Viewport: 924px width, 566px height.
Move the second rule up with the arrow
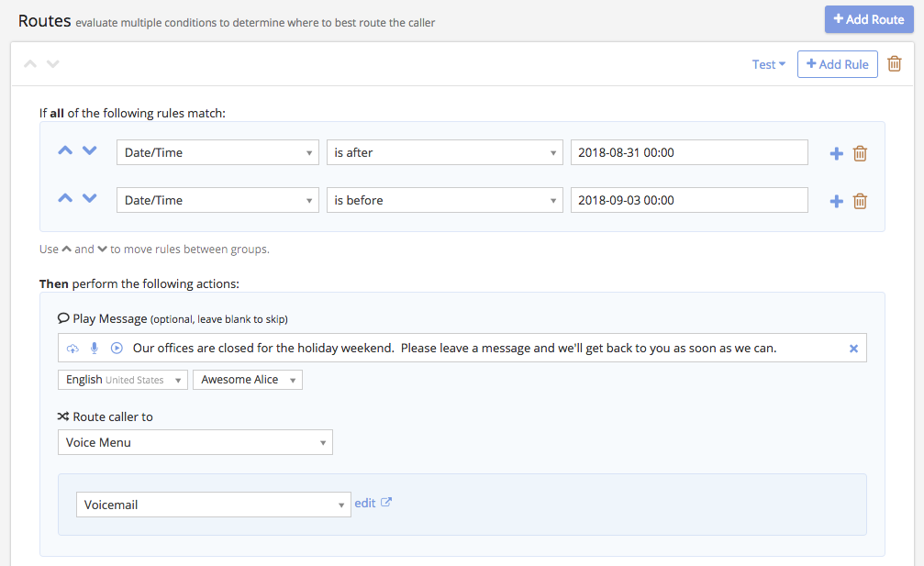point(66,197)
